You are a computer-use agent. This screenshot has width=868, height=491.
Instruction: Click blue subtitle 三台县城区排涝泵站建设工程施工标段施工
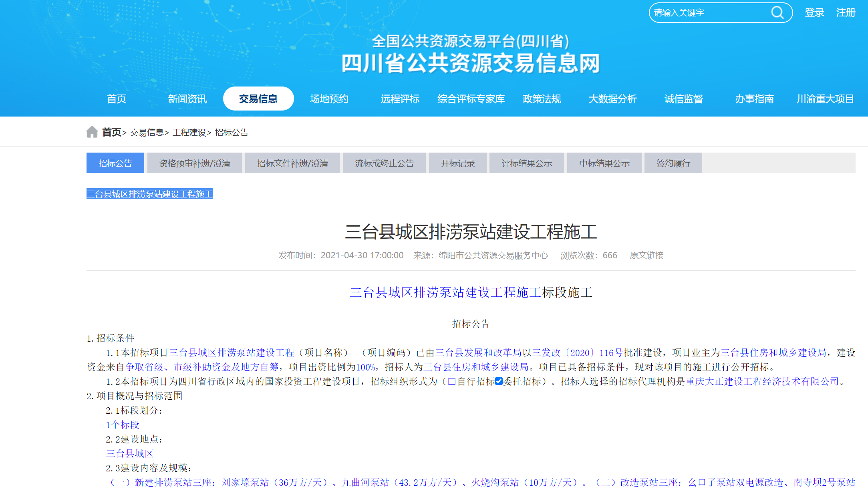tap(471, 292)
